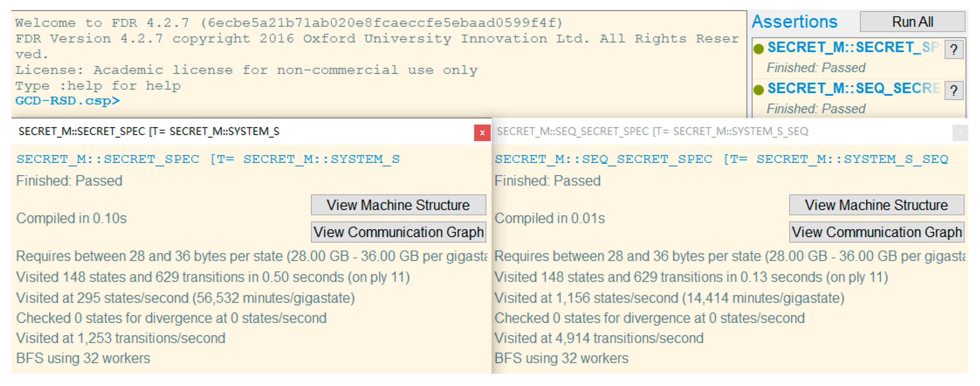Click Finished: Passed under SEQ_SECRE assertion
Viewport: 980px width, 386px height.
click(x=816, y=109)
